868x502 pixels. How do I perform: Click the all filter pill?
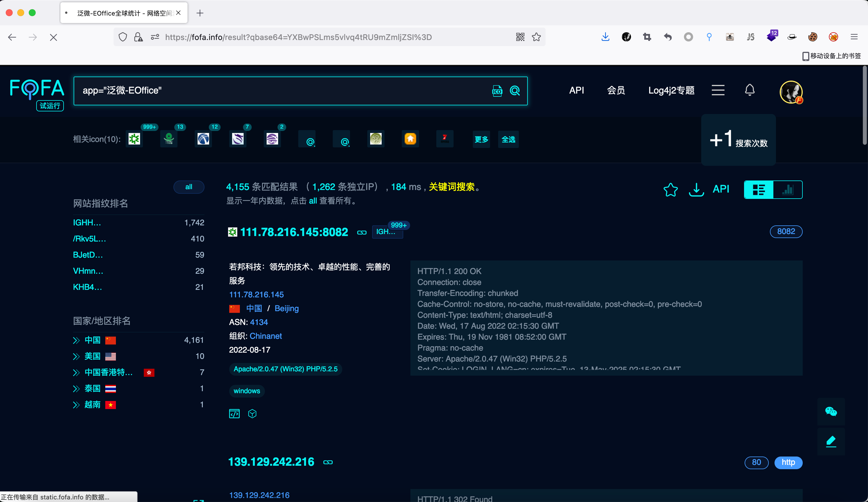point(189,187)
